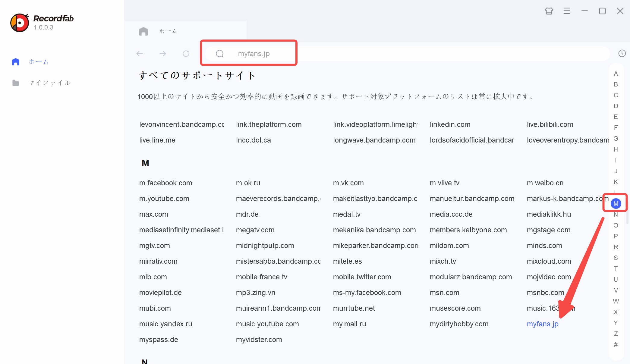Open mildom.com site link
This screenshot has width=630, height=364.
[x=449, y=246]
